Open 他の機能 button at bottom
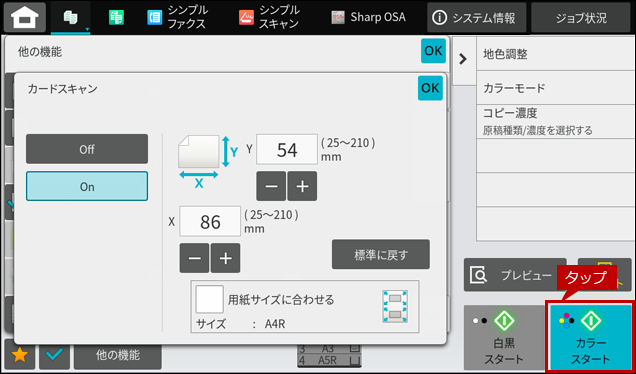Image resolution: width=636 pixels, height=374 pixels. pyautogui.click(x=118, y=355)
